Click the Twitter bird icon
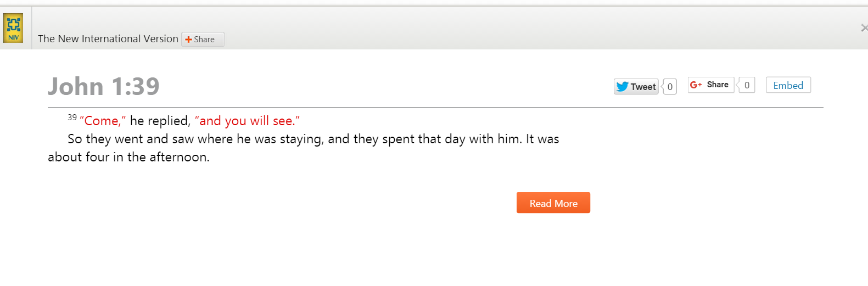The height and width of the screenshot is (286, 868). tap(622, 87)
